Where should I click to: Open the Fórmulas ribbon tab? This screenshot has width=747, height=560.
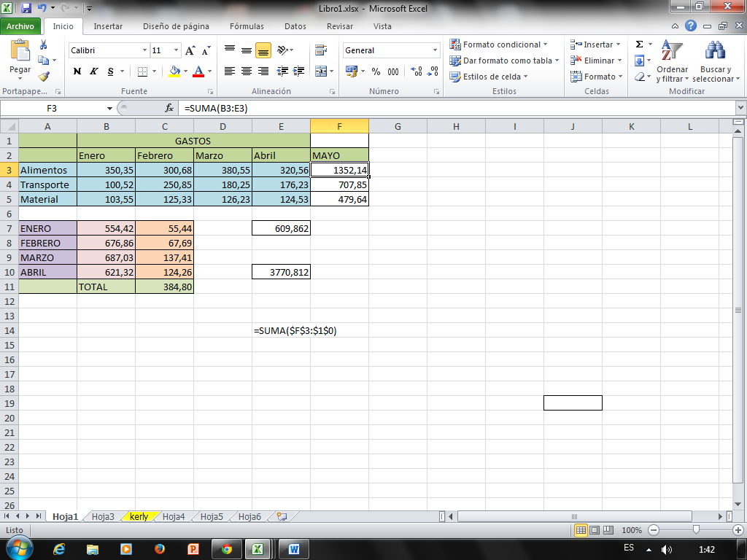coord(247,26)
